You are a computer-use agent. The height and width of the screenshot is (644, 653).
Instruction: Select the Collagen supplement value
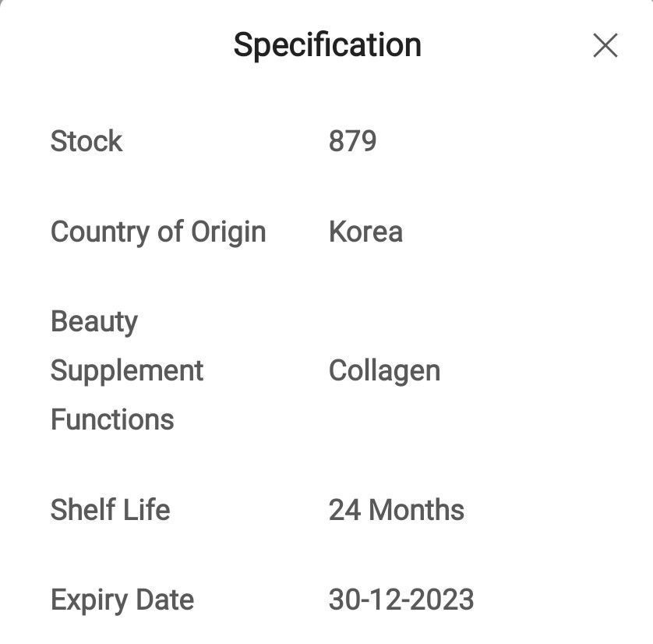tap(386, 370)
